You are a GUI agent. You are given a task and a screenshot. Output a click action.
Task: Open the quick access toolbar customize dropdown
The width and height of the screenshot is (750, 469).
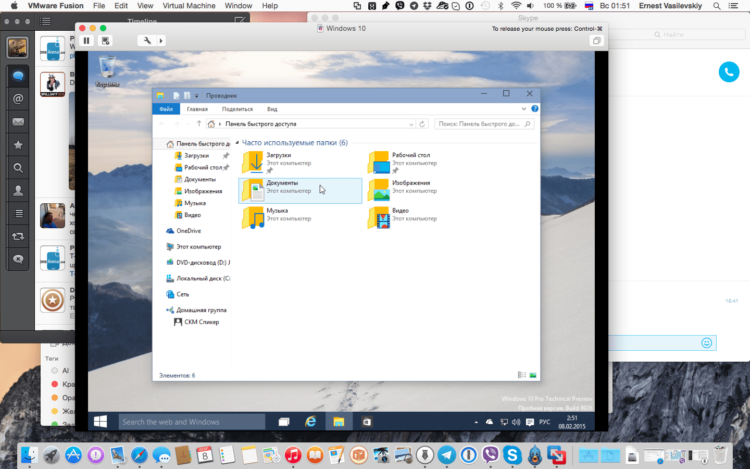pyautogui.click(x=197, y=96)
